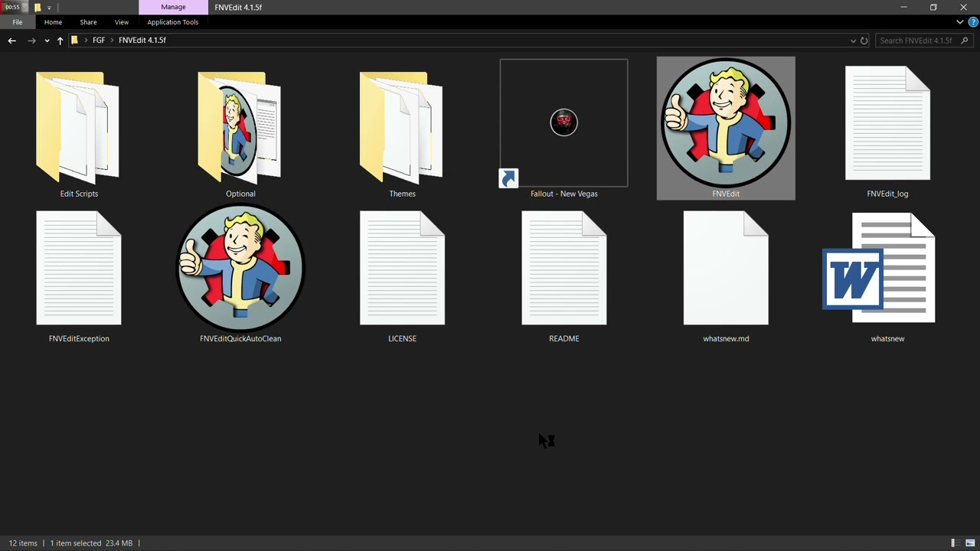The image size is (980, 551).
Task: Click "12 items" in the status bar
Action: point(23,543)
